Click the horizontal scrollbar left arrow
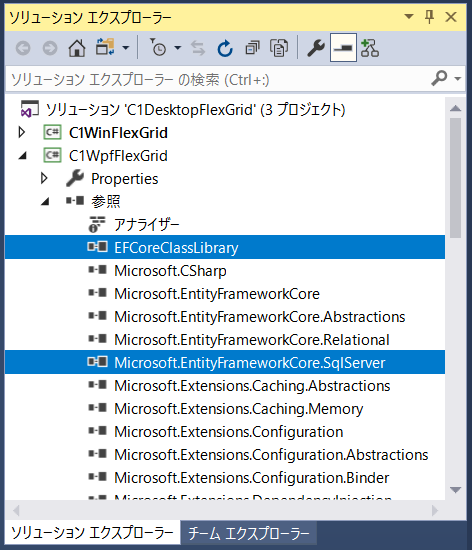This screenshot has height=550, width=472. coord(16,510)
